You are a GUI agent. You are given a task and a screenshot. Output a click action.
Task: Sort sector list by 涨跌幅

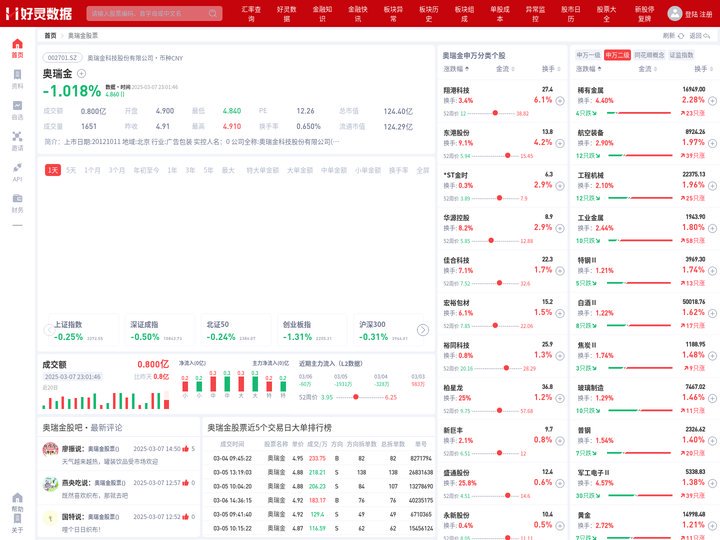[x=589, y=69]
